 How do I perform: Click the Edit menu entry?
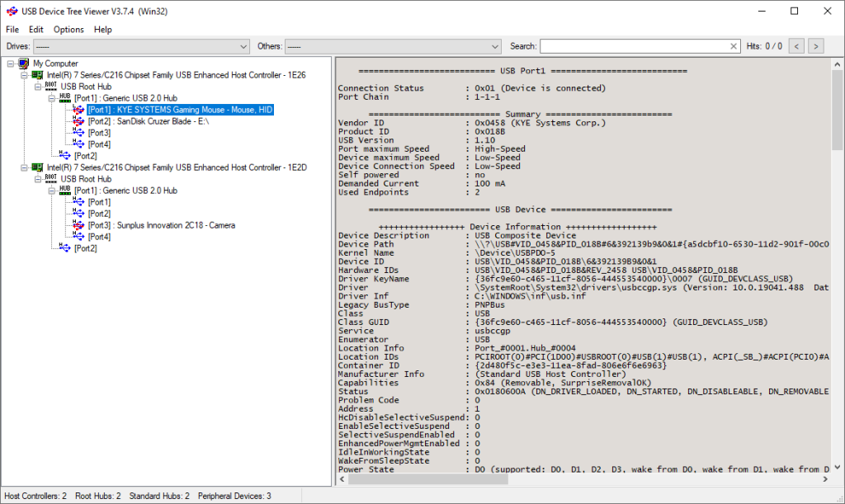point(35,29)
